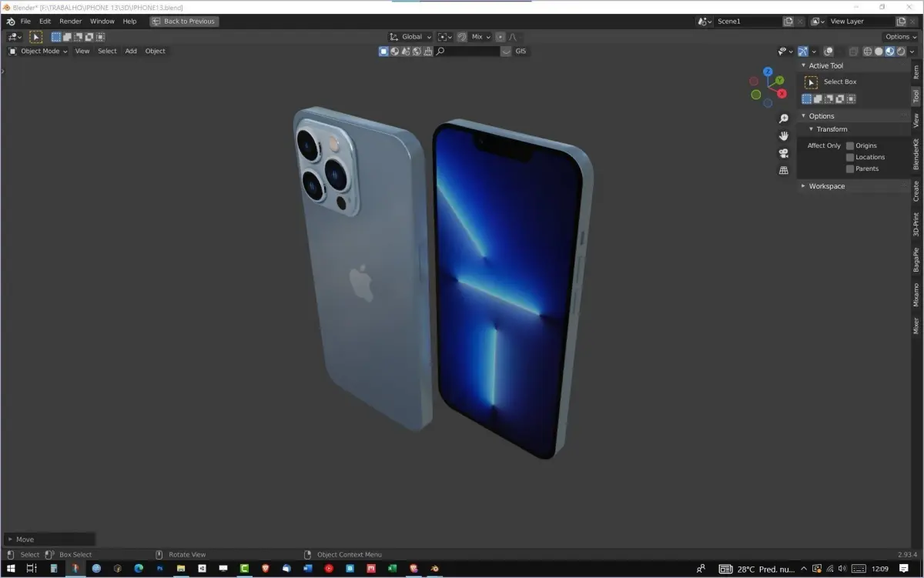Screen dimensions: 924x578
Task: Click the Scene1 name field
Action: pos(747,22)
